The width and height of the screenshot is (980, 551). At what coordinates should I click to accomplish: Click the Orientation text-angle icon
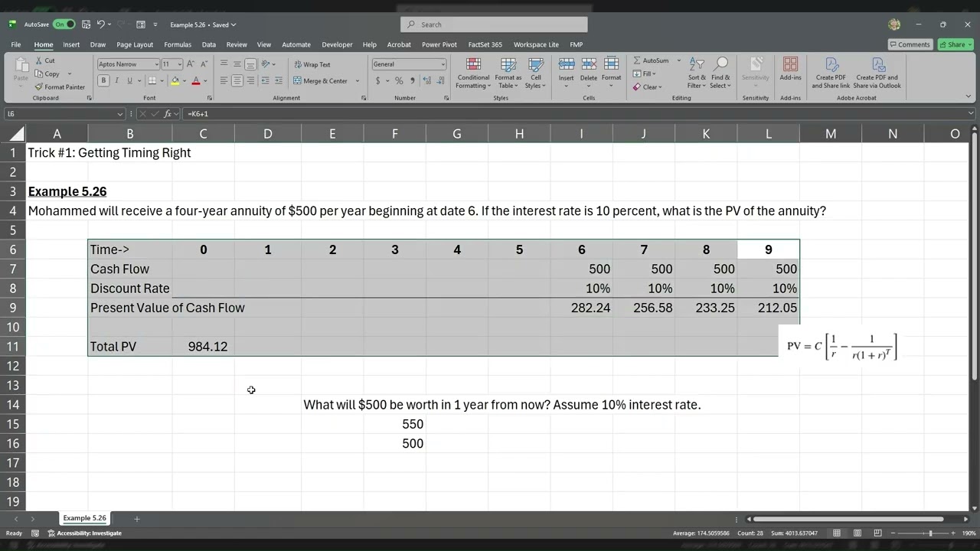point(266,64)
